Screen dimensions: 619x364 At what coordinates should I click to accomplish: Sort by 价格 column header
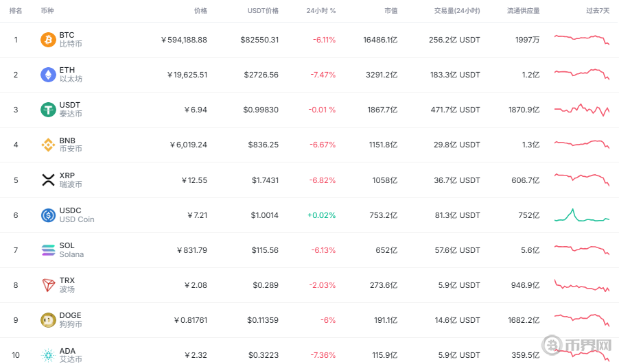[200, 11]
